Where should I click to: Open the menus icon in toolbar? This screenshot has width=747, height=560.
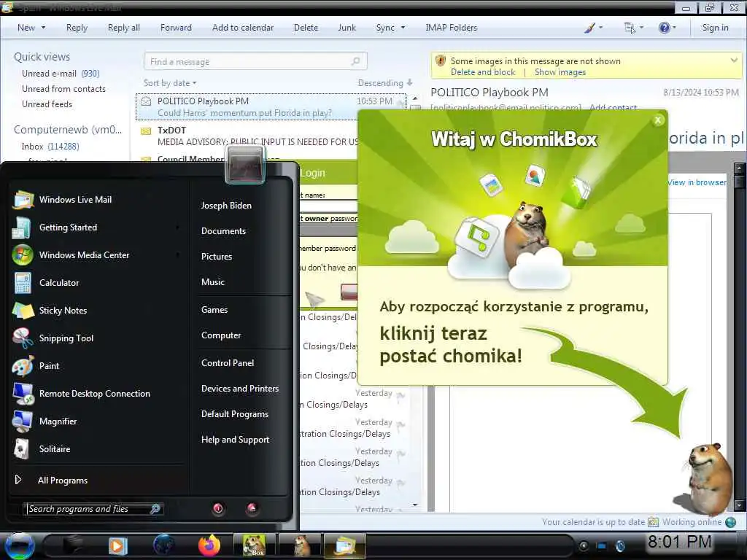(634, 28)
